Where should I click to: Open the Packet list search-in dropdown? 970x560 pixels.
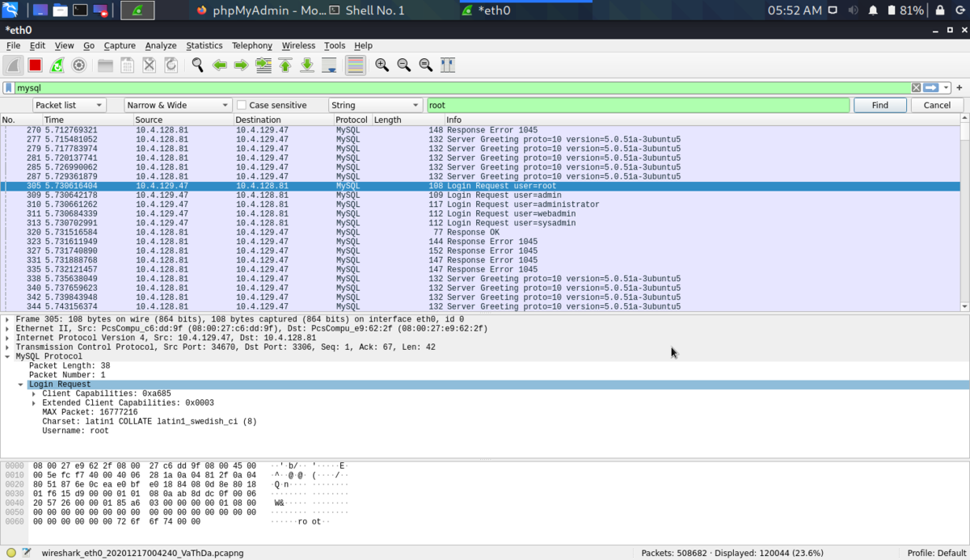tap(70, 105)
